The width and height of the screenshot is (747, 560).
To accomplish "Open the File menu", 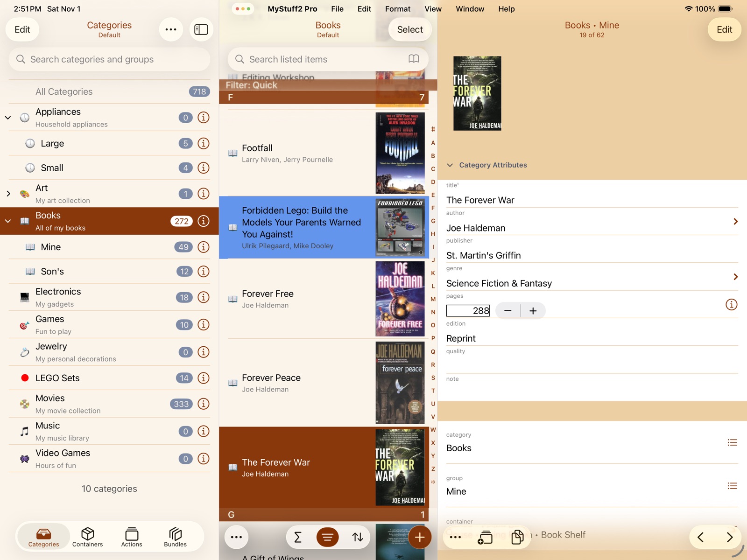I will (337, 9).
